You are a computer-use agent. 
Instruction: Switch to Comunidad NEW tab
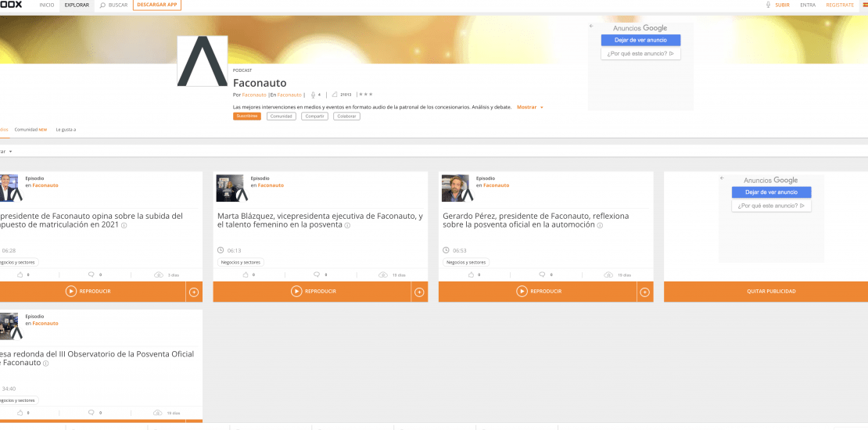(x=30, y=130)
